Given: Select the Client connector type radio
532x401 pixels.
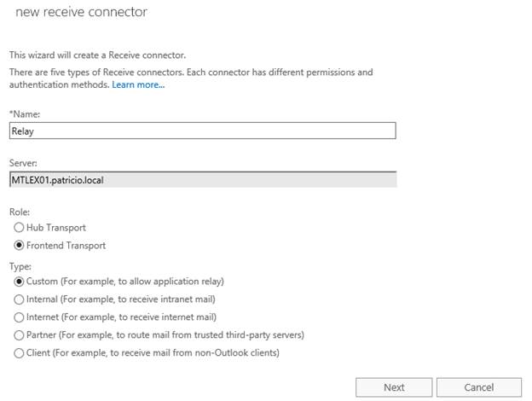Looking at the screenshot, I should 19,353.
